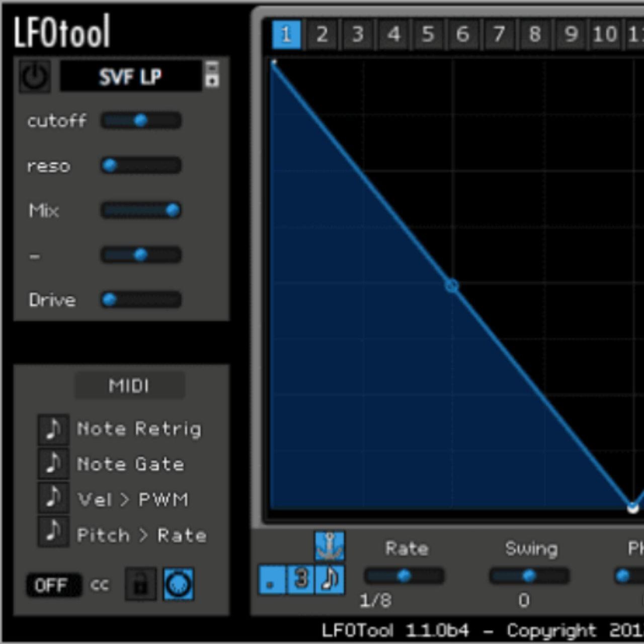The width and height of the screenshot is (644, 644).
Task: Click the Note Retrig label
Action: pyautogui.click(x=139, y=429)
